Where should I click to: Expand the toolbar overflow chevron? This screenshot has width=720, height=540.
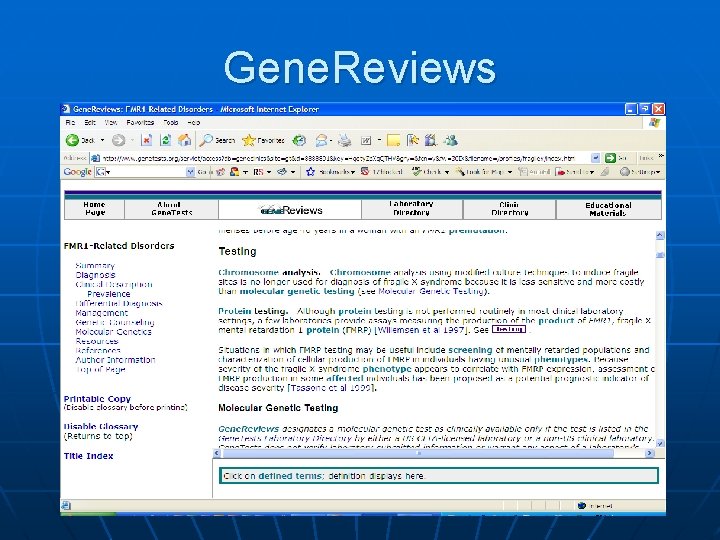coord(661,156)
